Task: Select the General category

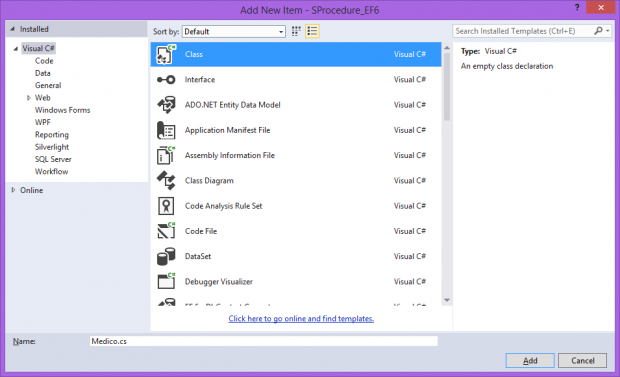Action: coord(48,85)
